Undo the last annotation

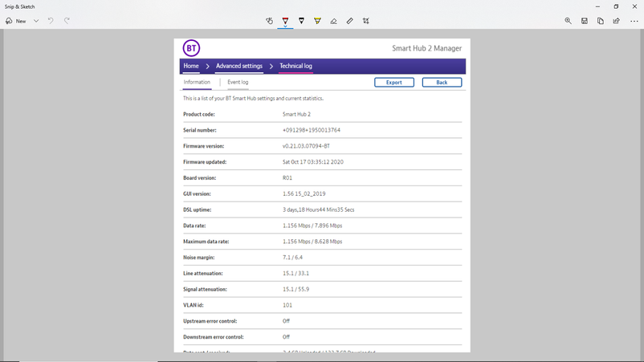pos(51,21)
